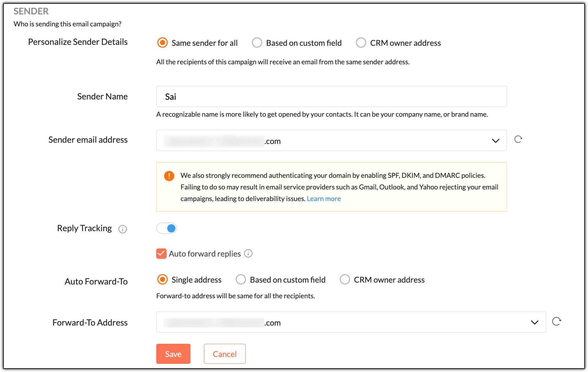588x372 pixels.
Task: Choose auto forward Based on custom field
Action: (241, 279)
